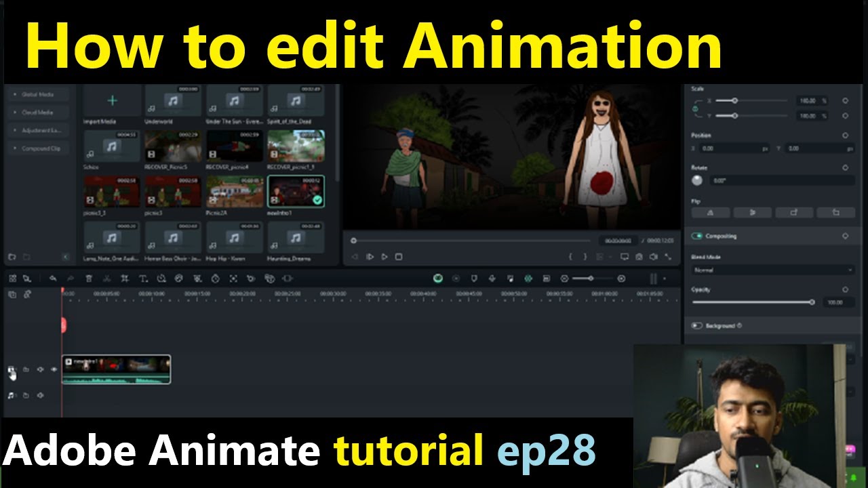The width and height of the screenshot is (868, 488).
Task: Select the Underworld audio clip
Action: coord(173,101)
